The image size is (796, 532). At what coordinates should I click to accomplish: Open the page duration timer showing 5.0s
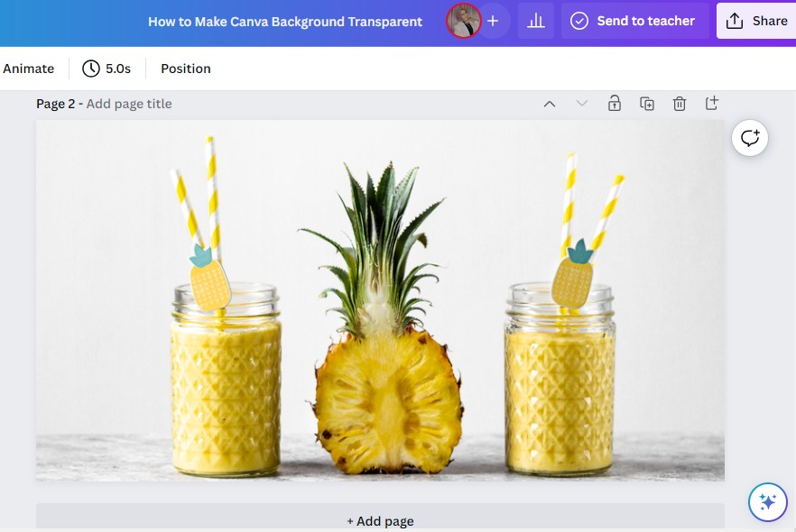click(x=106, y=69)
